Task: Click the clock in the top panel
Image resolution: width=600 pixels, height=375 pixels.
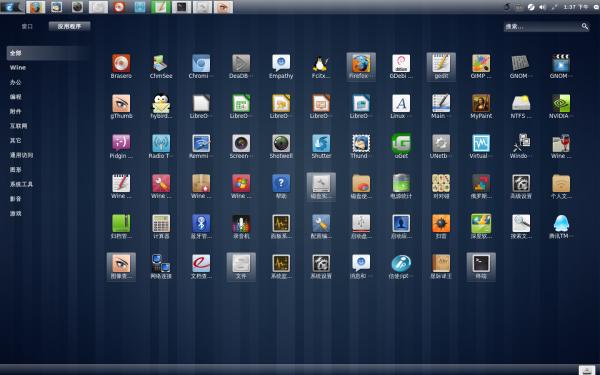Action: (576, 7)
